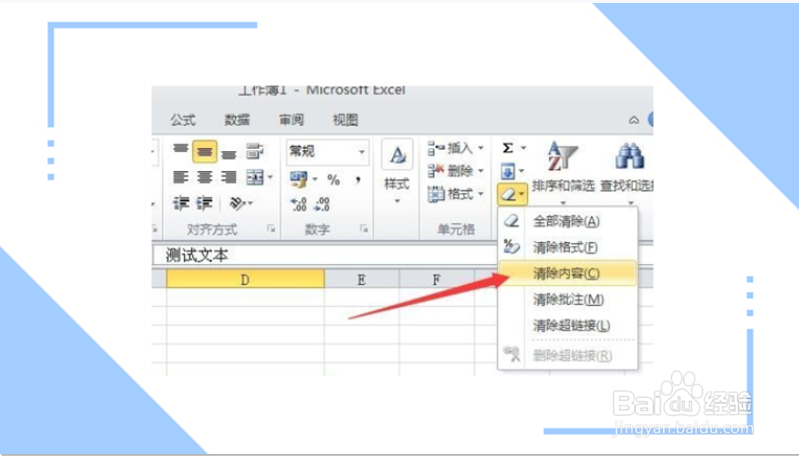
Task: Open the Fill dropdown arrow
Action: [x=522, y=171]
